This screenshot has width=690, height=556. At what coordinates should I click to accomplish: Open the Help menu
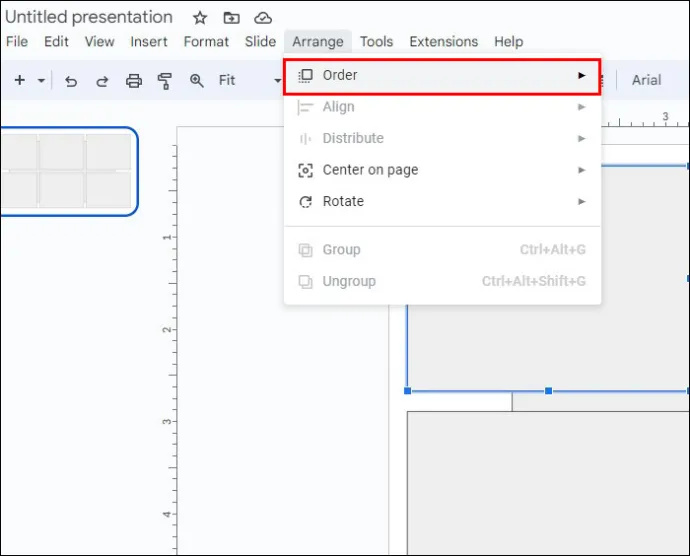coord(509,41)
